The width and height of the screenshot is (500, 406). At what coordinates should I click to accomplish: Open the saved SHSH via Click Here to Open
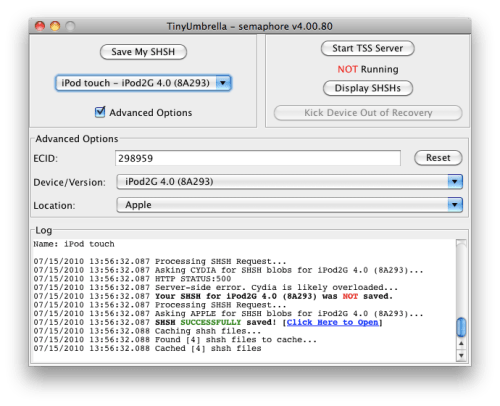pos(333,322)
